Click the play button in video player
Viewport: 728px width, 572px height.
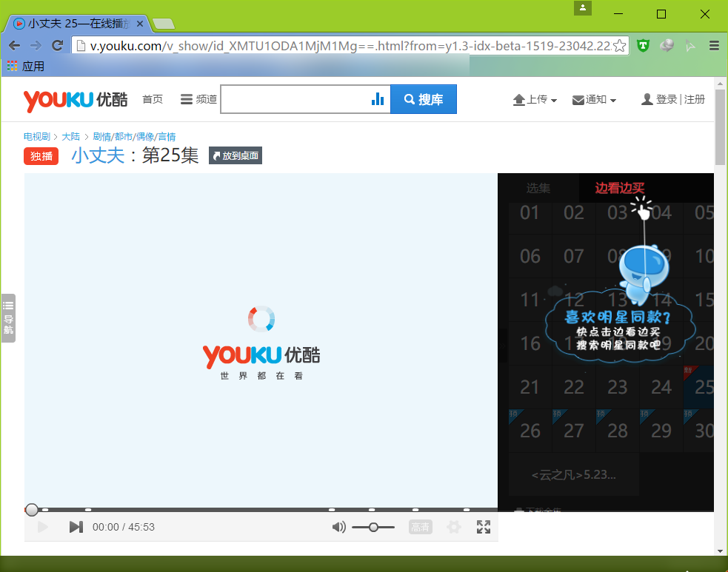coord(42,527)
